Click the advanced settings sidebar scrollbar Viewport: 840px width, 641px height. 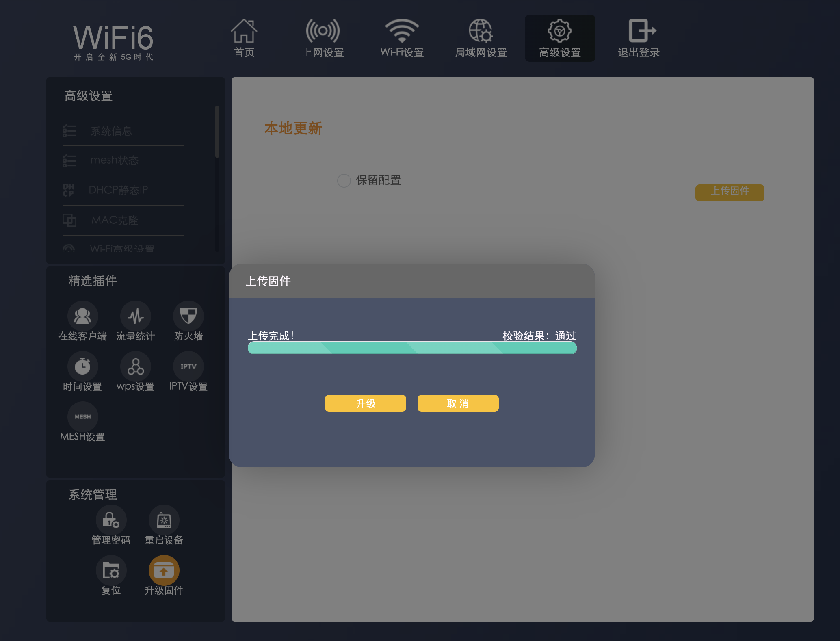217,132
